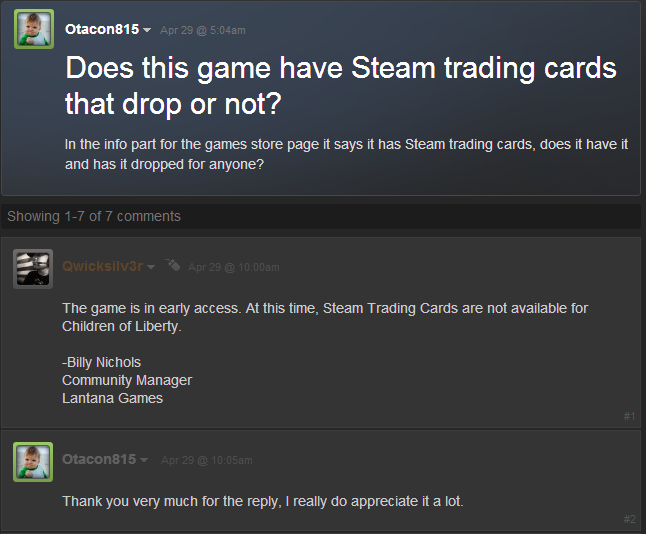Screen dimensions: 646x534
Task: Visit Otacon815's name in the second comment
Action: (99, 459)
